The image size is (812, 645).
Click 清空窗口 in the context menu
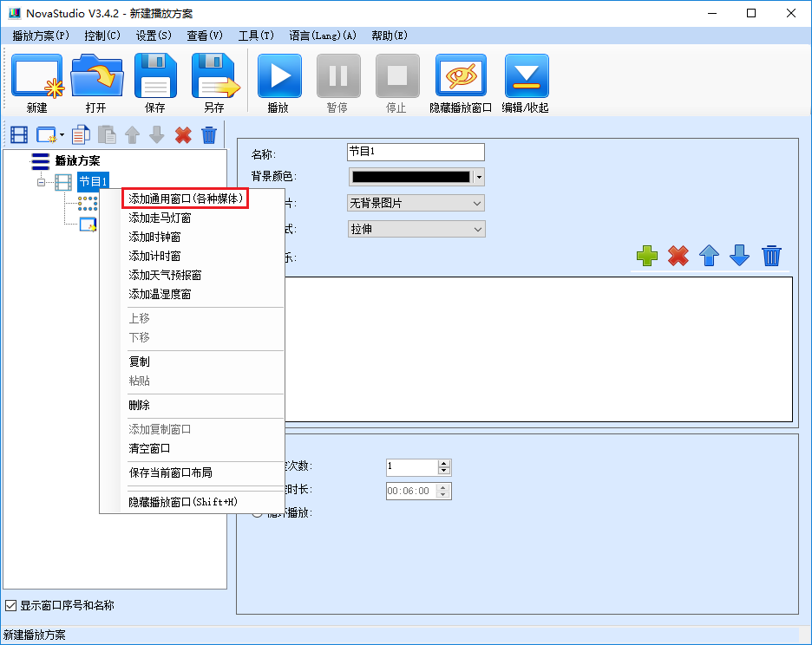(x=149, y=448)
